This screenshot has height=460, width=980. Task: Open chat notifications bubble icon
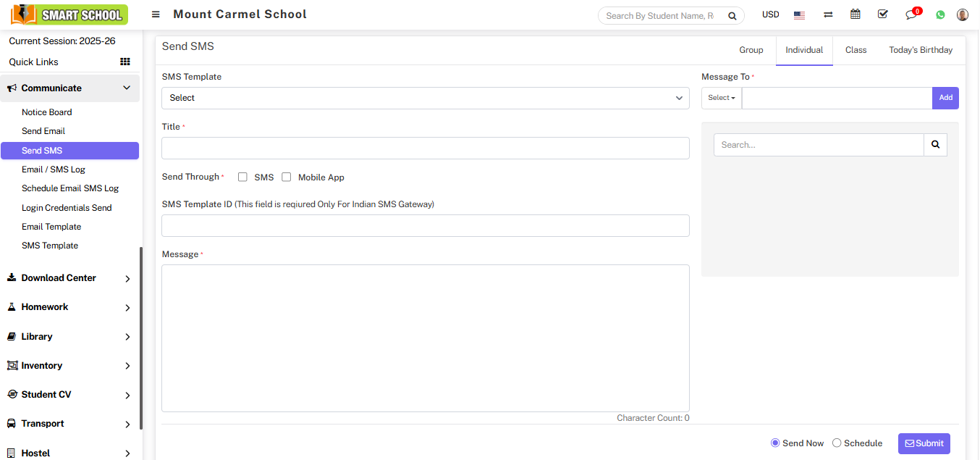(x=911, y=14)
